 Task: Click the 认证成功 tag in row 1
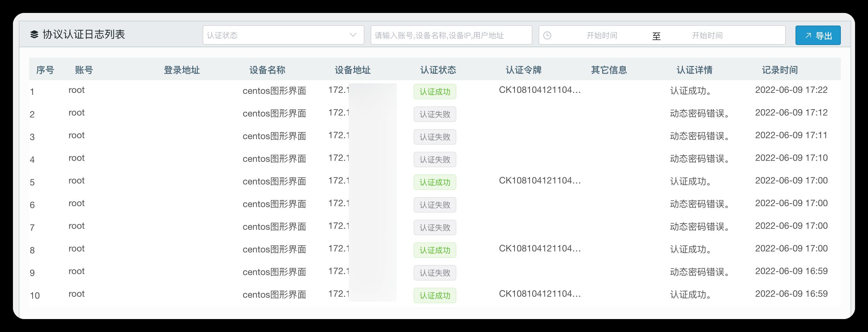[435, 92]
